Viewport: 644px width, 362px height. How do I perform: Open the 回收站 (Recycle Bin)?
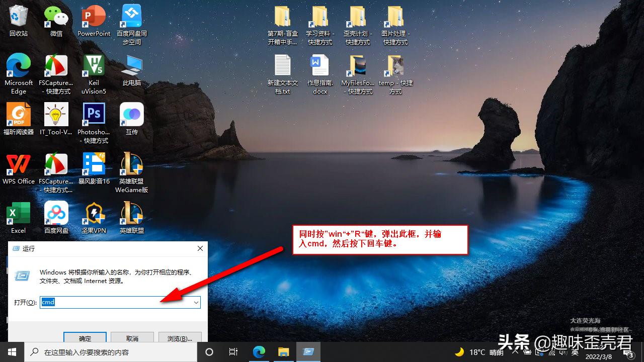(19, 15)
